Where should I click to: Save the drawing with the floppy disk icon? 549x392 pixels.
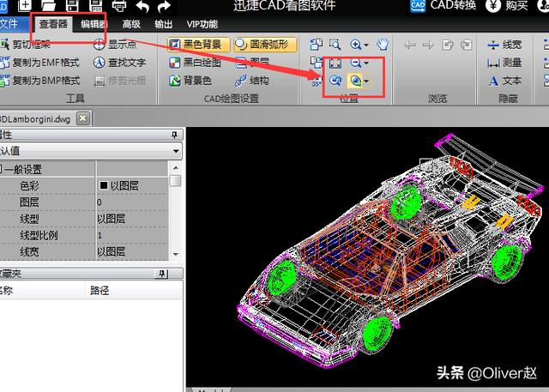coord(72,4)
